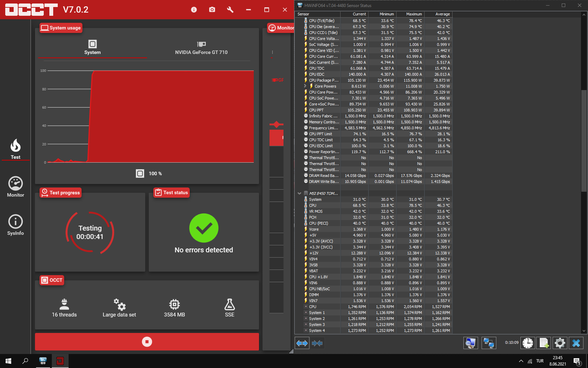This screenshot has width=588, height=368.
Task: Start HWiNFO logging with document icon
Action: point(544,343)
